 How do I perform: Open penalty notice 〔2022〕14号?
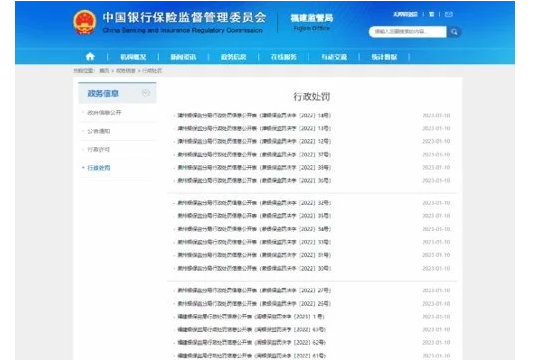(x=254, y=115)
